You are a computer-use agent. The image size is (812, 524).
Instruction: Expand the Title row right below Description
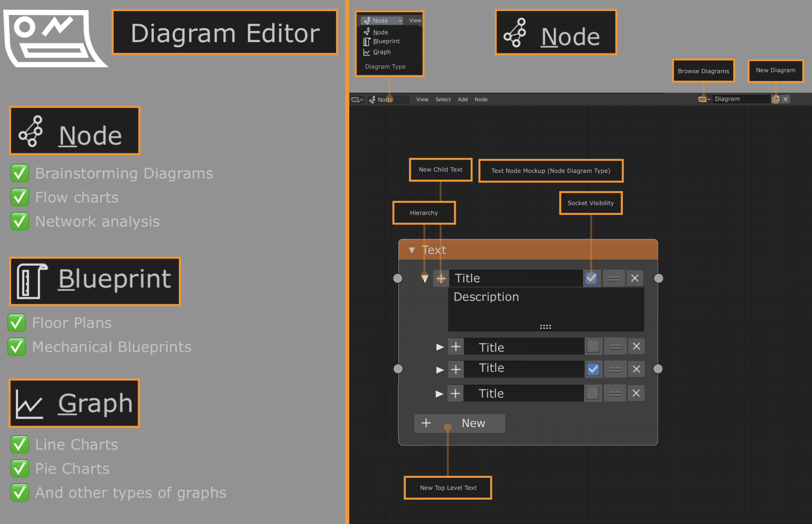[440, 347]
